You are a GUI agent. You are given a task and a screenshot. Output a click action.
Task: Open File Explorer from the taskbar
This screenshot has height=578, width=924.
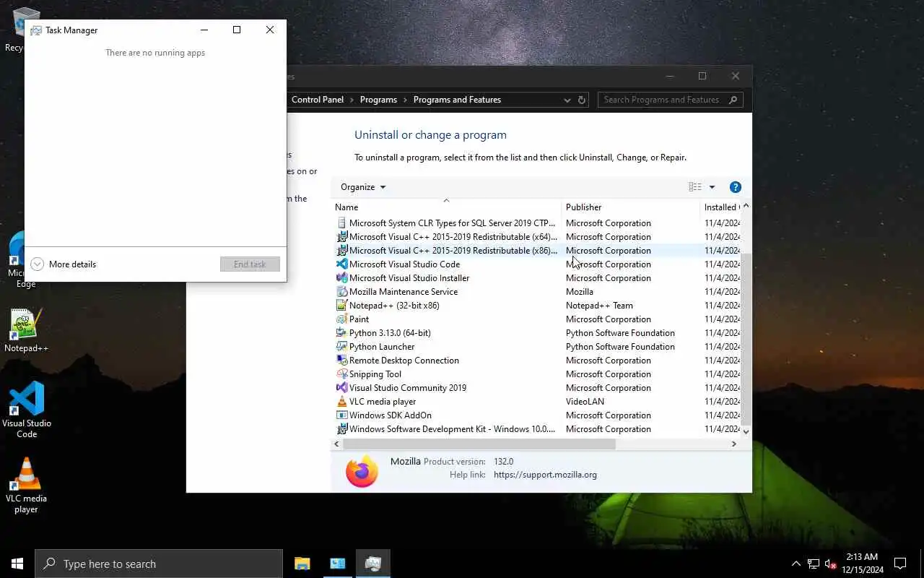[x=302, y=564]
